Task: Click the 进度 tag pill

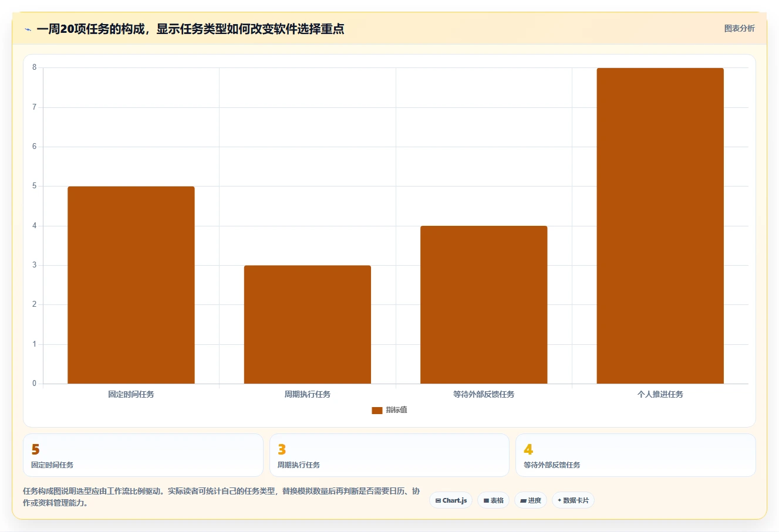Action: point(531,500)
